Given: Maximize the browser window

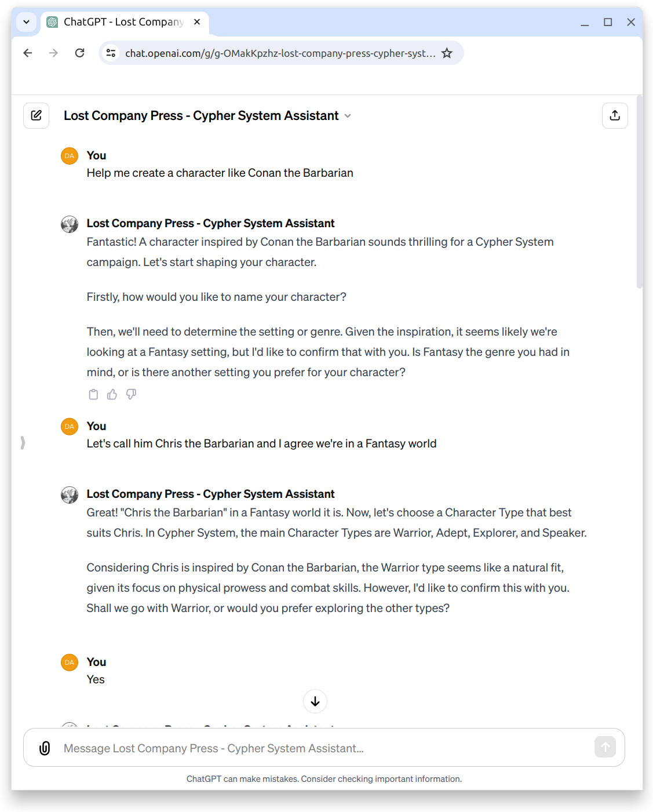Looking at the screenshot, I should pyautogui.click(x=608, y=22).
